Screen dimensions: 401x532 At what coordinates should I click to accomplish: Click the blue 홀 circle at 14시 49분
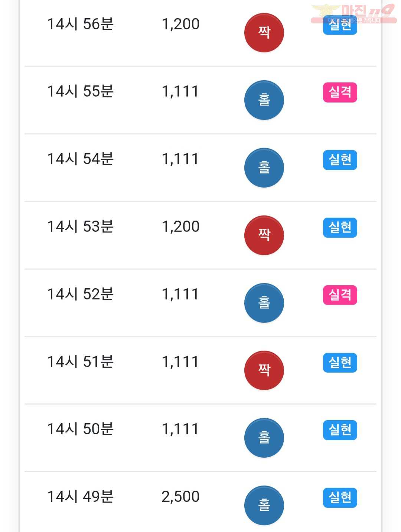point(264,506)
